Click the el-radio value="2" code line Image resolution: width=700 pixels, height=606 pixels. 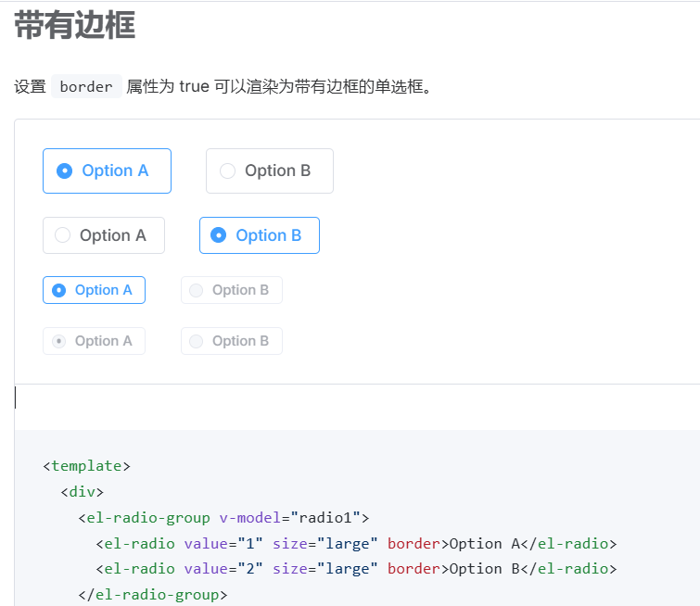pos(356,569)
